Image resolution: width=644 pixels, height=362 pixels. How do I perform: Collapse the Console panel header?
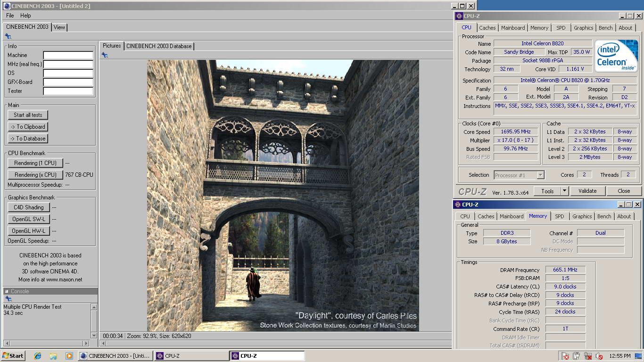tap(7, 291)
